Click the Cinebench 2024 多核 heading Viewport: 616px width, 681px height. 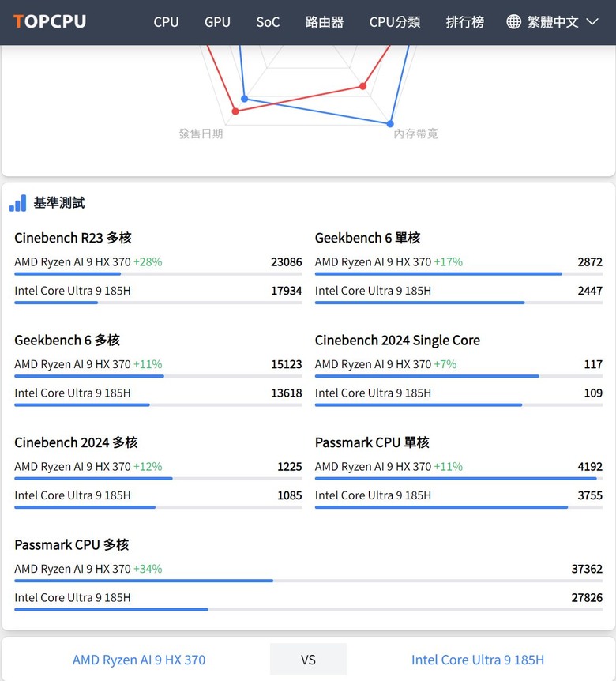[76, 442]
